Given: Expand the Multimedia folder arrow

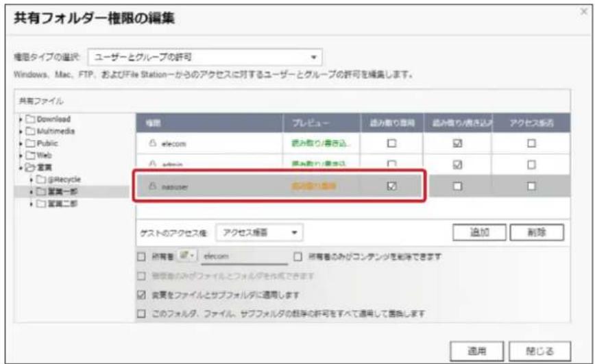Looking at the screenshot, I should pyautogui.click(x=21, y=132).
